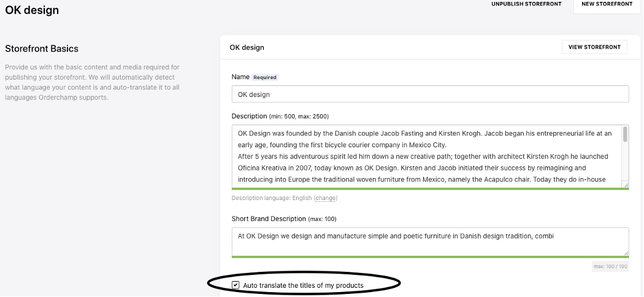Image resolution: width=644 pixels, height=297 pixels.
Task: Click the Short Brand Description resize grip icon
Action: [626, 253]
